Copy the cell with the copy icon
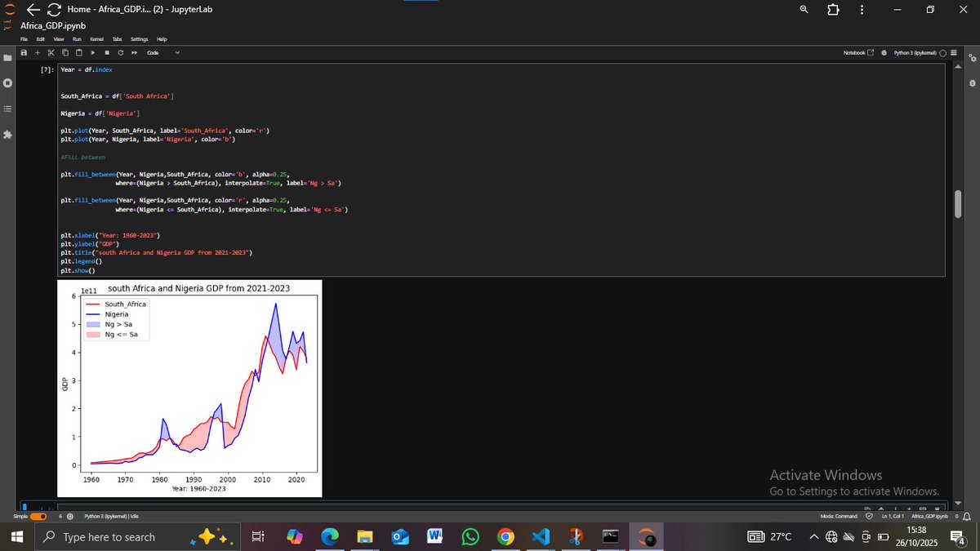The width and height of the screenshot is (980, 551). pos(65,52)
